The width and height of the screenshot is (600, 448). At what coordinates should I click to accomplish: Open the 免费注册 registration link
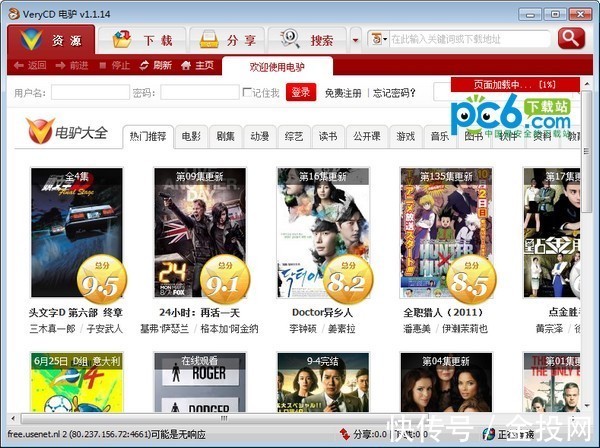click(x=343, y=93)
